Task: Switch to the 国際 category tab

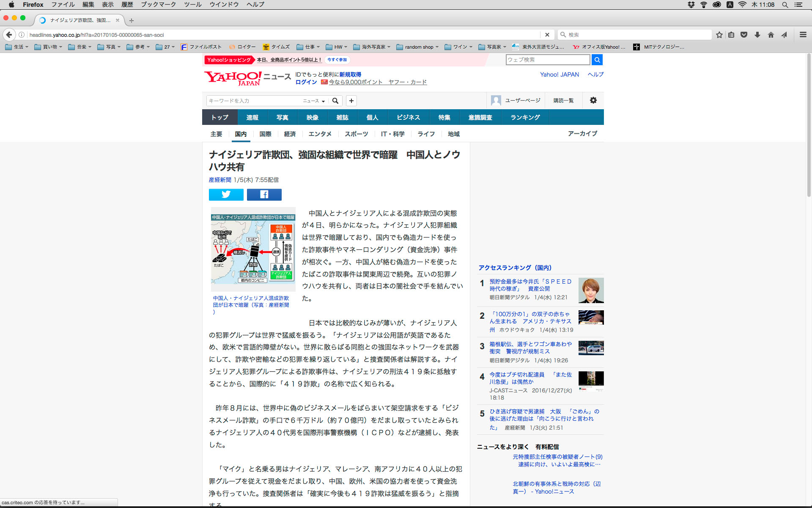Action: click(265, 134)
